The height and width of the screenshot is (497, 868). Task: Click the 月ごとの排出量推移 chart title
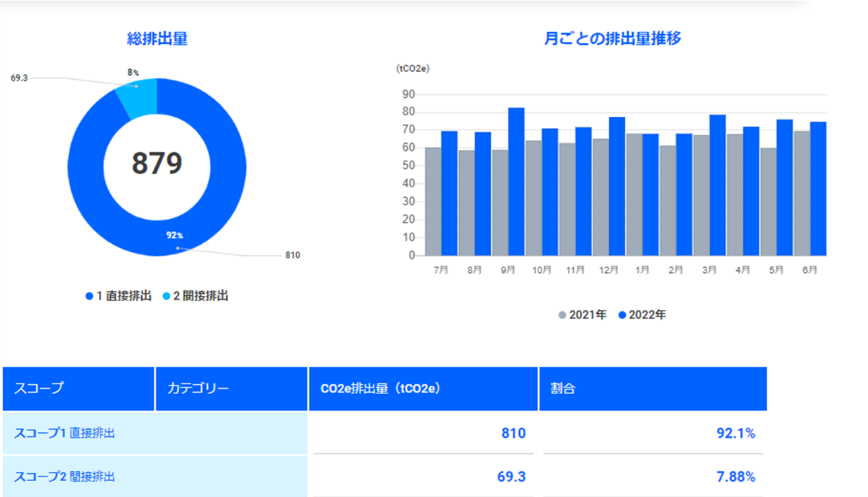(612, 39)
